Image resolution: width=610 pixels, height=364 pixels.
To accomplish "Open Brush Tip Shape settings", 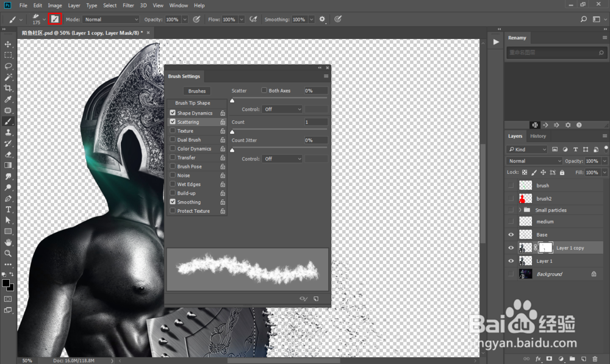I will (193, 103).
